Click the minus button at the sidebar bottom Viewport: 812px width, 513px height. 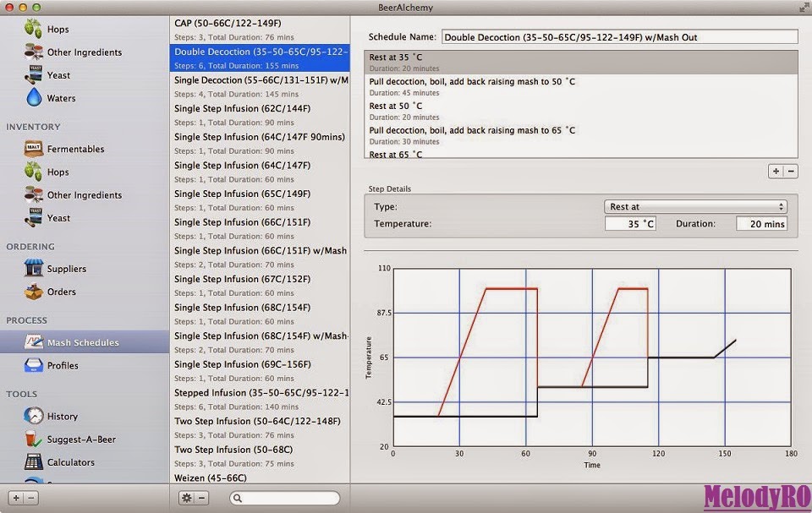click(x=31, y=498)
